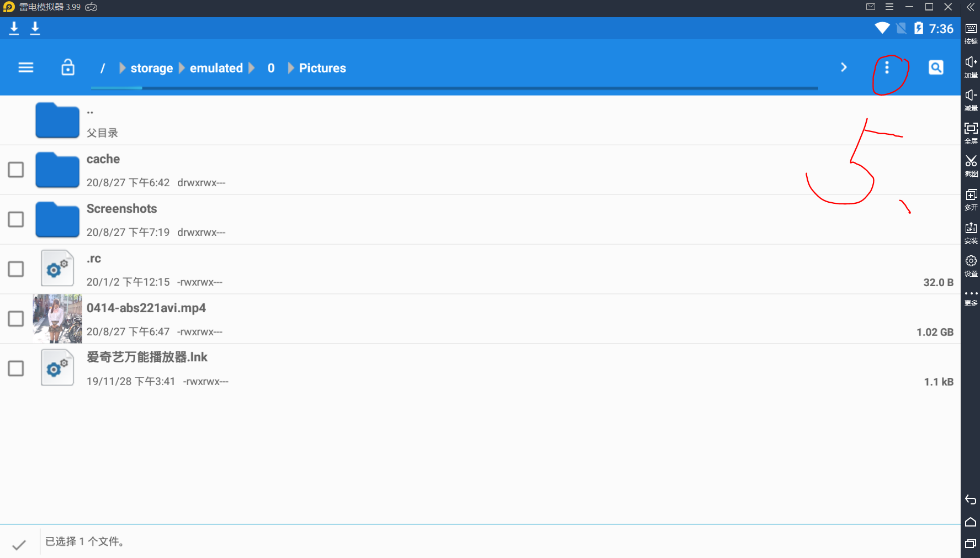Check the cache folder checkbox
980x558 pixels.
coord(16,170)
